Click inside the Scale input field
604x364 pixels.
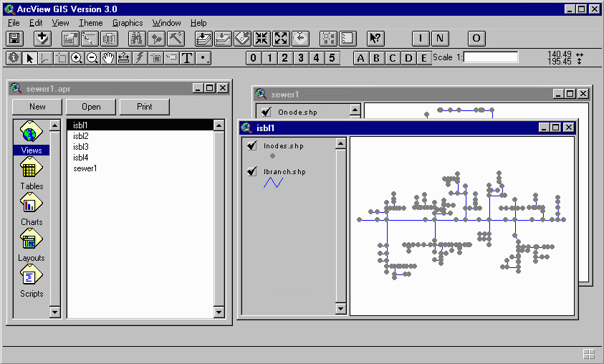coord(491,57)
